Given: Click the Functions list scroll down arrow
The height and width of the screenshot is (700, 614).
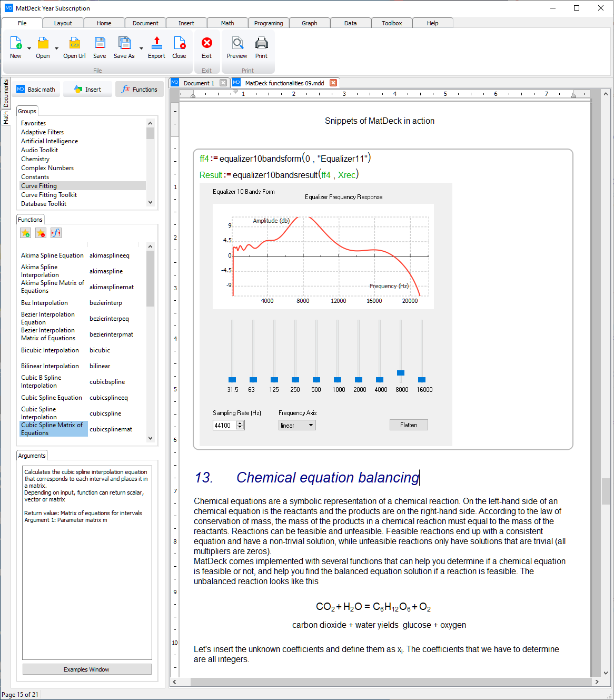Looking at the screenshot, I should pos(151,438).
